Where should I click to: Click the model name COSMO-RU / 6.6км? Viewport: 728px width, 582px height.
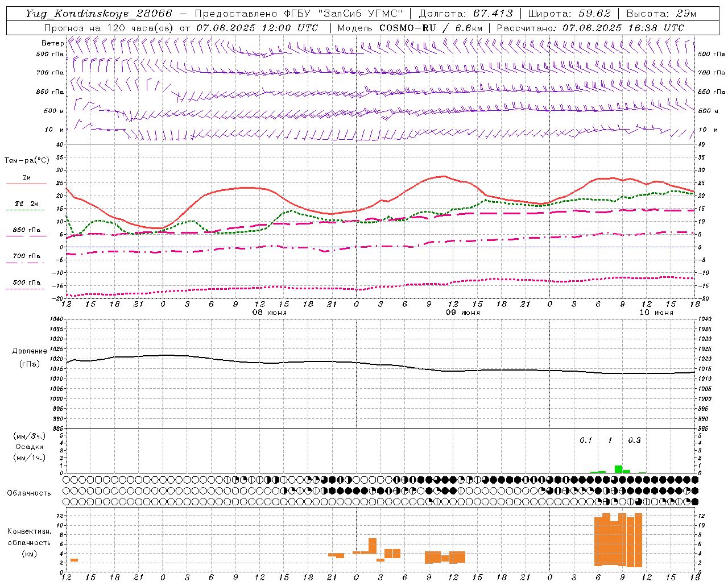pyautogui.click(x=431, y=28)
